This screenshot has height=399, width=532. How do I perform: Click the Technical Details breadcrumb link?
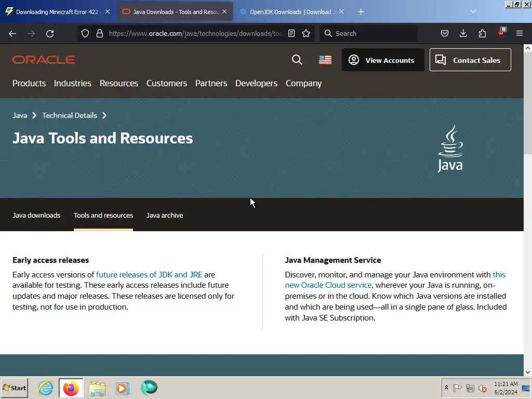(70, 115)
